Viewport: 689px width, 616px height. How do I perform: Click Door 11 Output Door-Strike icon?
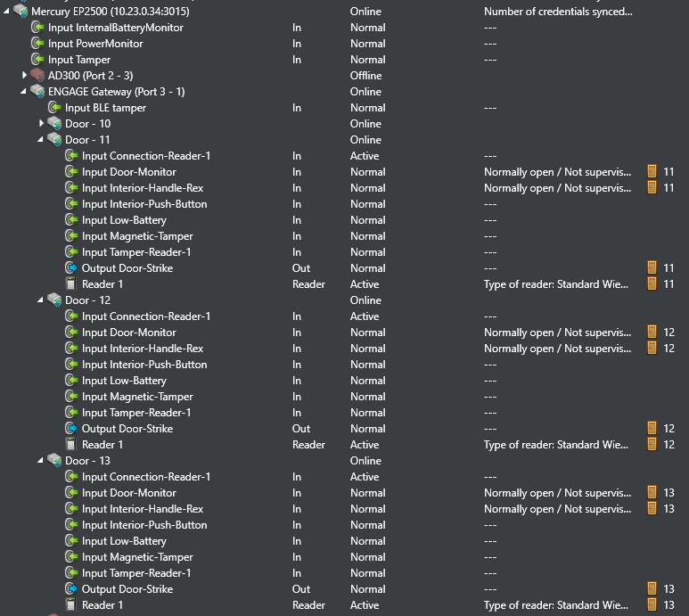71,268
